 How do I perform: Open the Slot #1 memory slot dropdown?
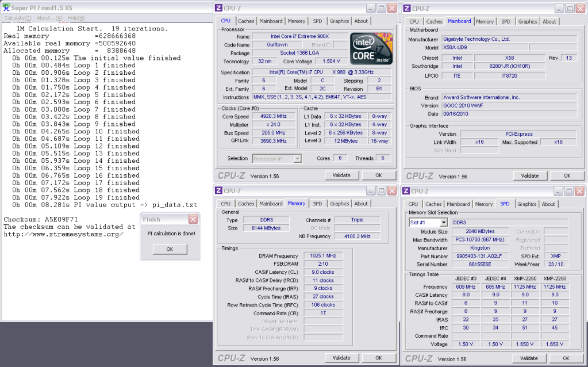click(x=443, y=222)
